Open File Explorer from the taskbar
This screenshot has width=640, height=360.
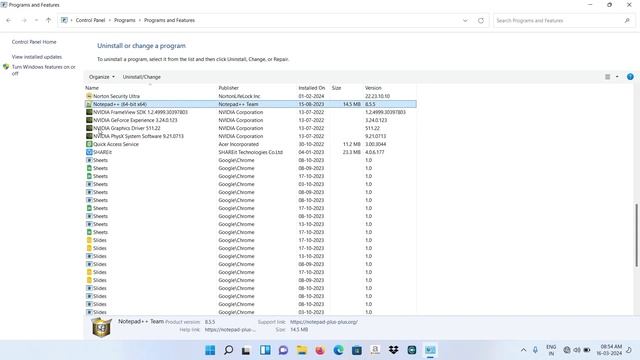302,350
